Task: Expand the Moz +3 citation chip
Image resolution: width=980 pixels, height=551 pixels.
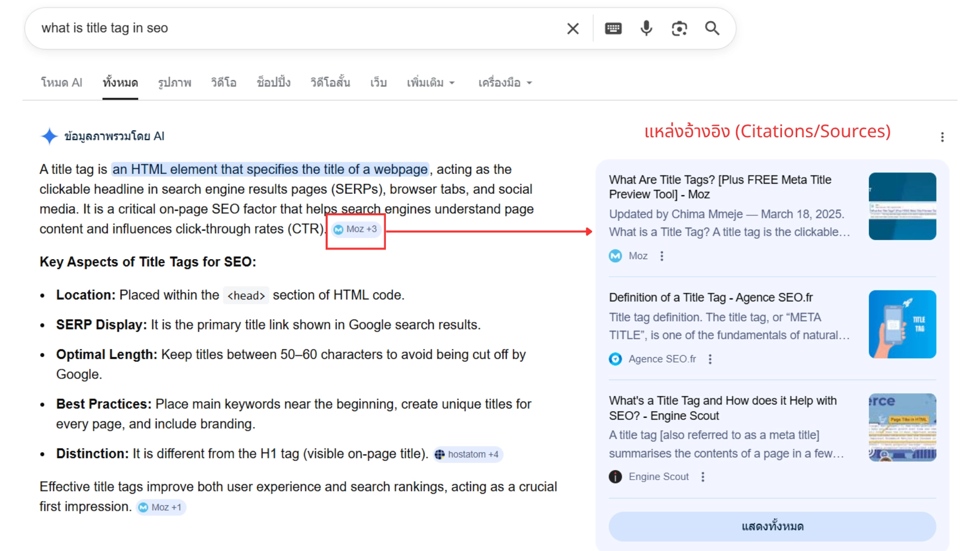Action: coord(356,230)
